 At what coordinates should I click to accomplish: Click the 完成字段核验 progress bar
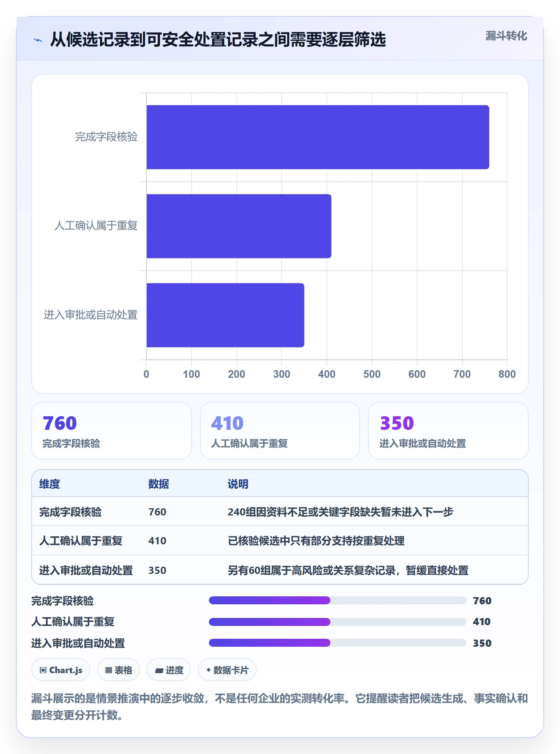pos(338,600)
